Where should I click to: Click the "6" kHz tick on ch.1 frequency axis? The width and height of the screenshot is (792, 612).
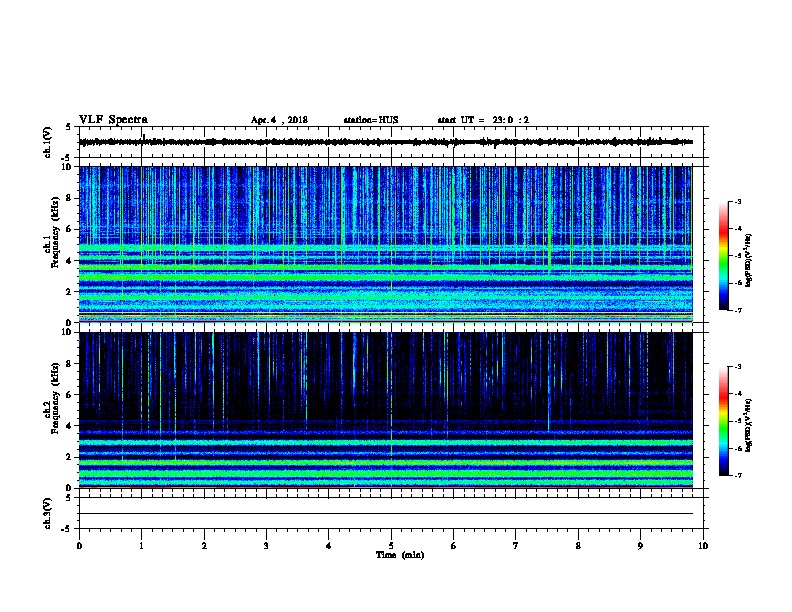point(69,229)
